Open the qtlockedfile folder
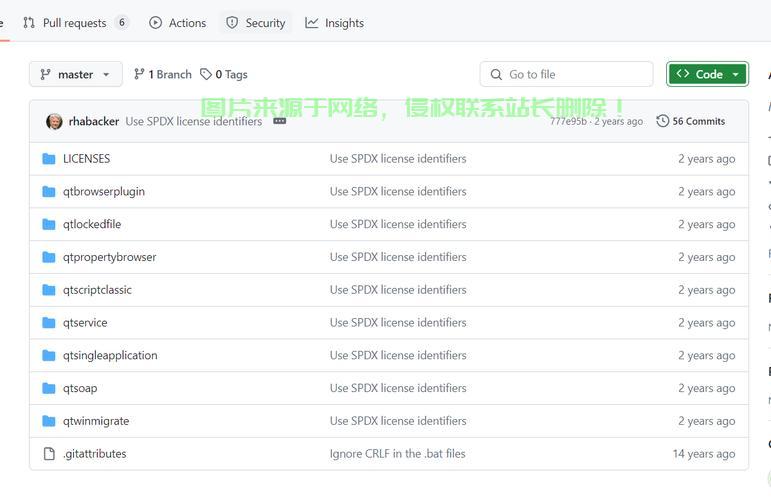This screenshot has width=771, height=500. coord(92,224)
